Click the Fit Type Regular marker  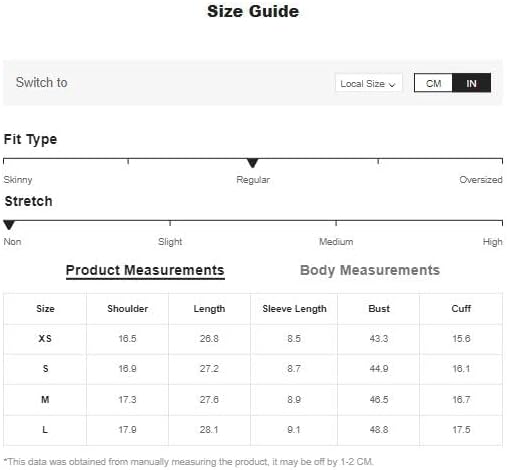253,163
